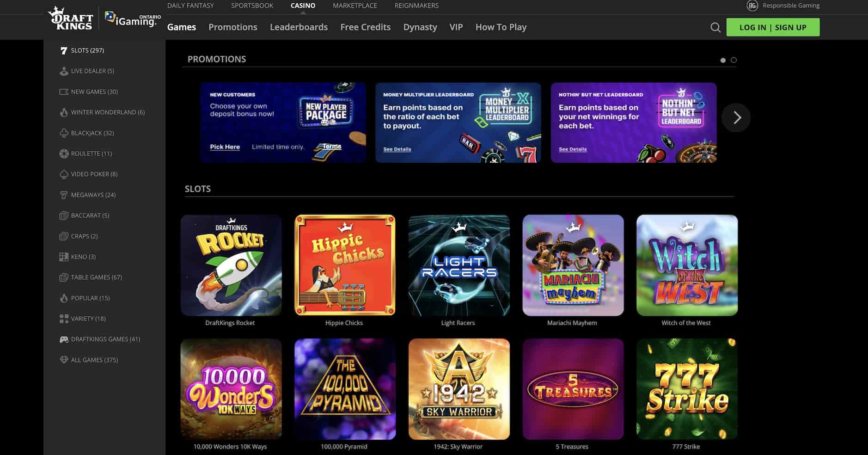Click the New Games flag icon
The width and height of the screenshot is (868, 455).
point(64,92)
